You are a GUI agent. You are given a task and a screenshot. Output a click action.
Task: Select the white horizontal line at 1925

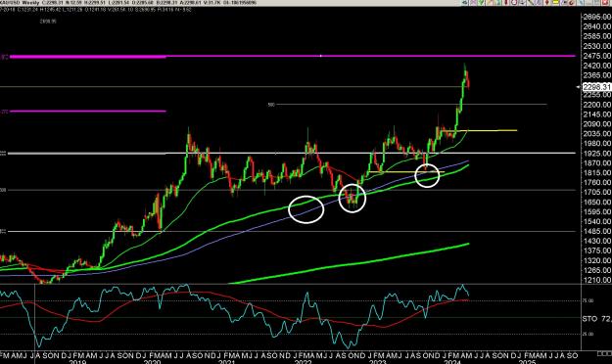pyautogui.click(x=292, y=153)
